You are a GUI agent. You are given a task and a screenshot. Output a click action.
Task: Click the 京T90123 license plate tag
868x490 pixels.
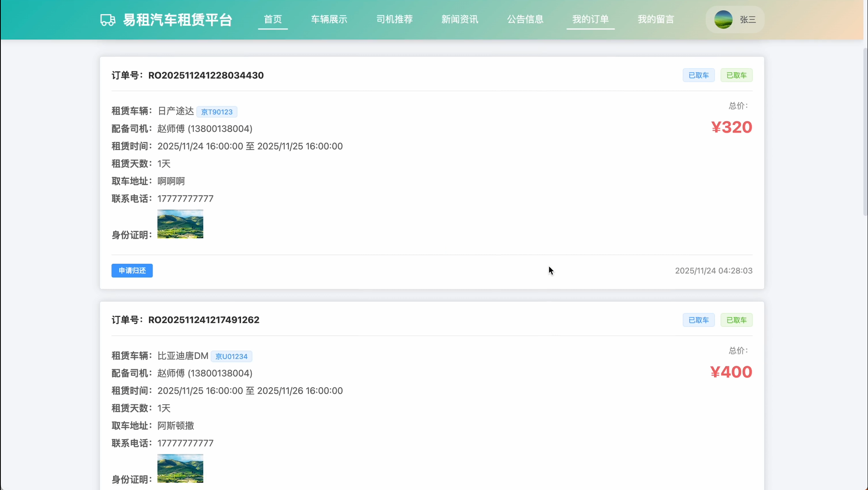tap(217, 112)
